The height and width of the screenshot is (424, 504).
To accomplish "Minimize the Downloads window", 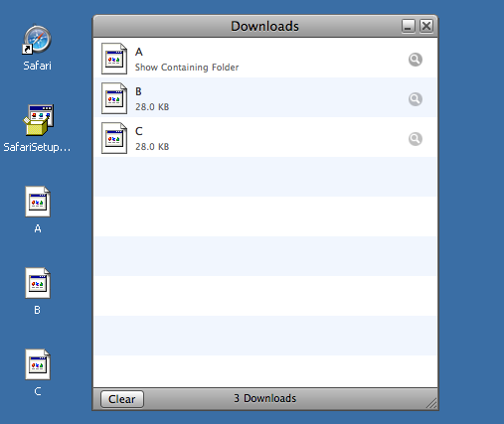I will click(x=409, y=26).
